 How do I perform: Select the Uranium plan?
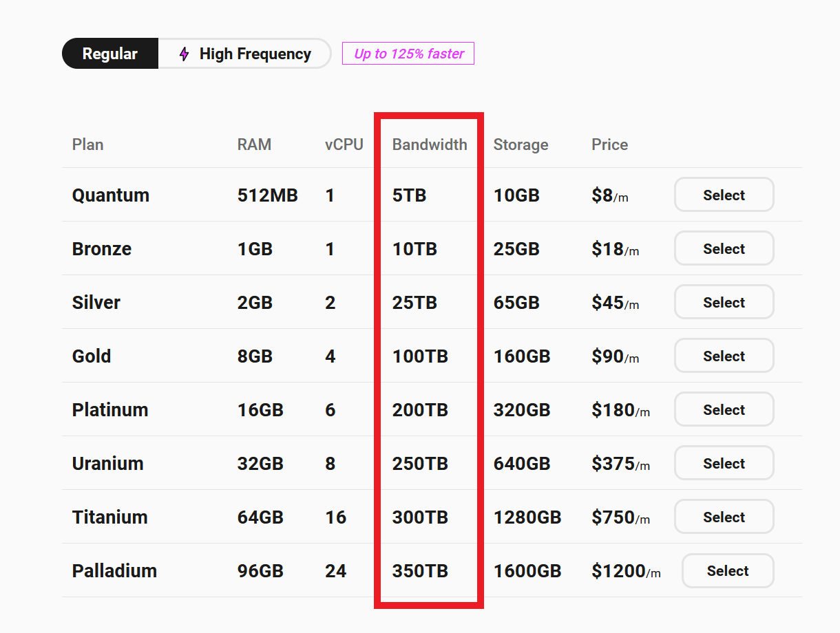[x=724, y=463]
